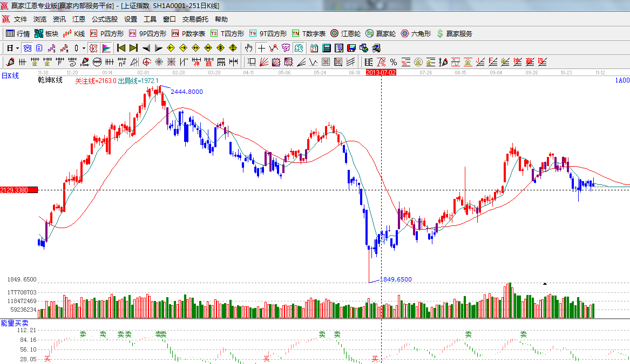Open the 公式选股 menu
The image size is (630, 364).
104,19
